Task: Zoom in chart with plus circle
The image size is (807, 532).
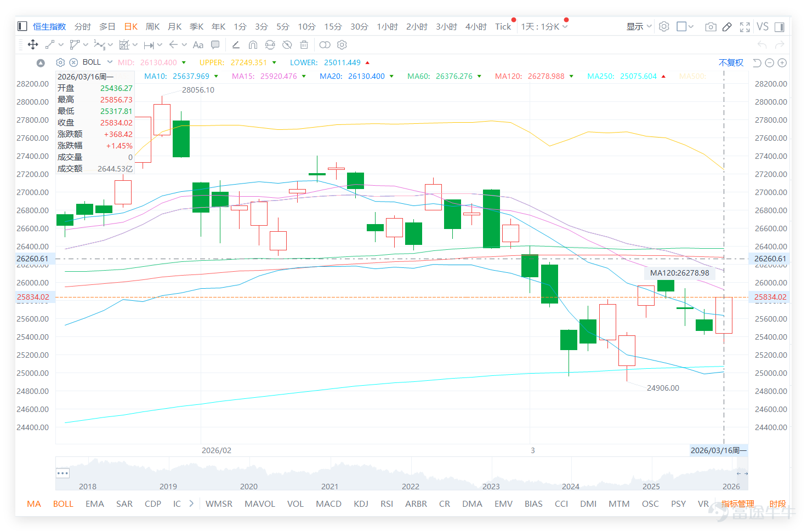Action: [x=782, y=63]
